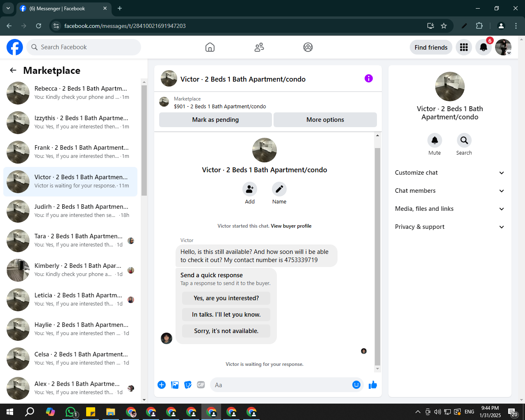Open Leticia's conversation in list
This screenshot has width=525, height=420.
[x=70, y=300]
